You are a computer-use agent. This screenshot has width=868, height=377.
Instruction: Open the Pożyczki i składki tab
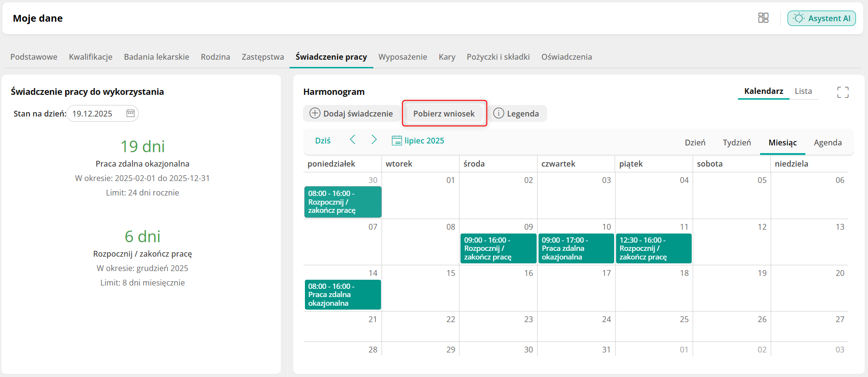tap(498, 57)
